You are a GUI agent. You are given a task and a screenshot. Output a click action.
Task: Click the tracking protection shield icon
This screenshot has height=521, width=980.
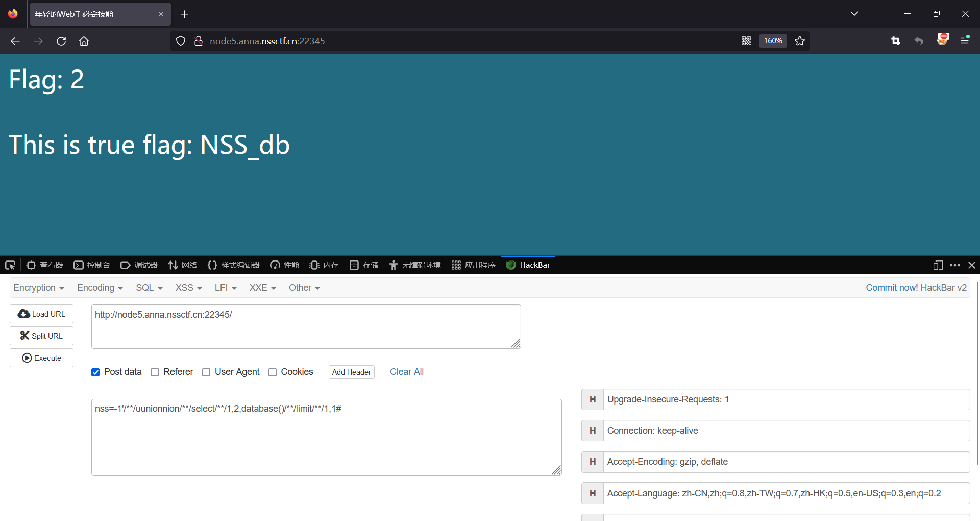pos(181,41)
